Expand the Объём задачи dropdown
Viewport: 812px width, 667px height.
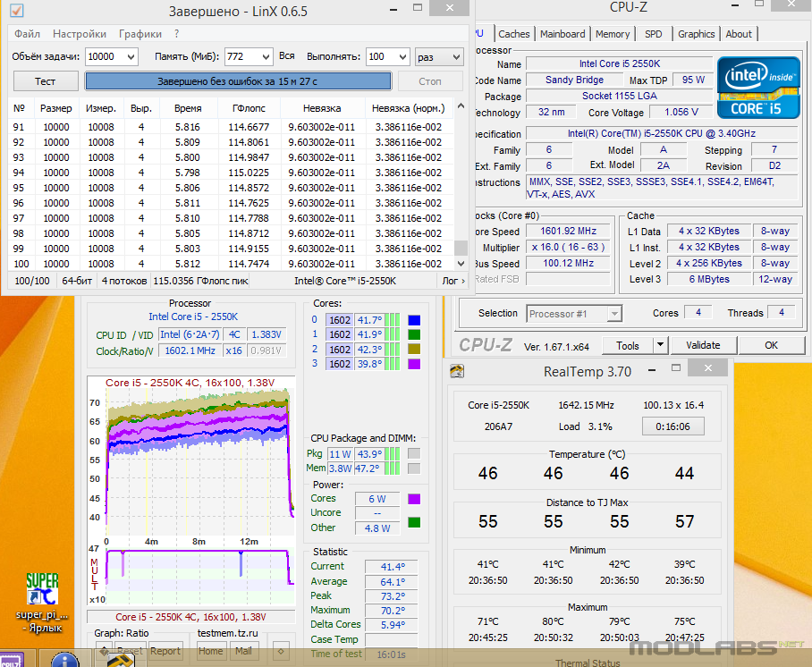(x=131, y=57)
